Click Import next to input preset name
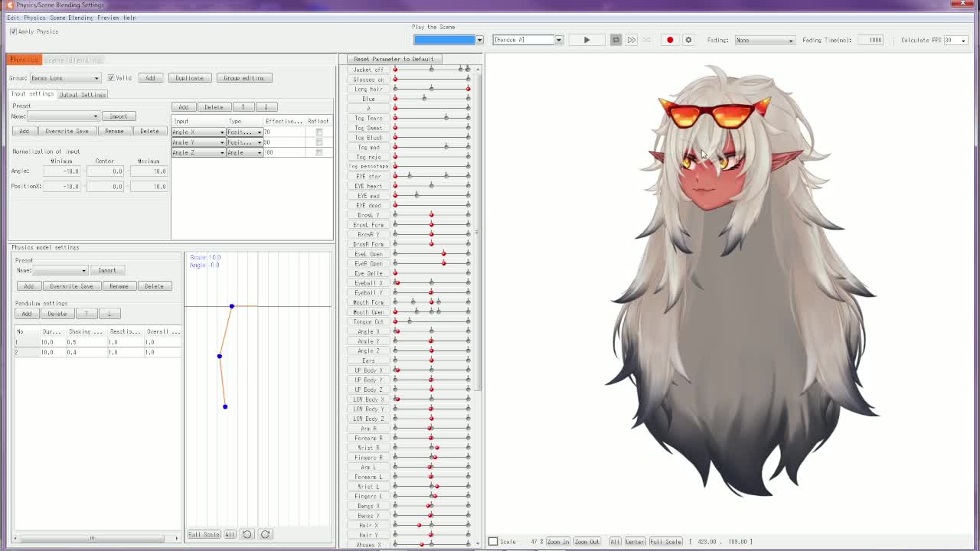 (x=118, y=116)
